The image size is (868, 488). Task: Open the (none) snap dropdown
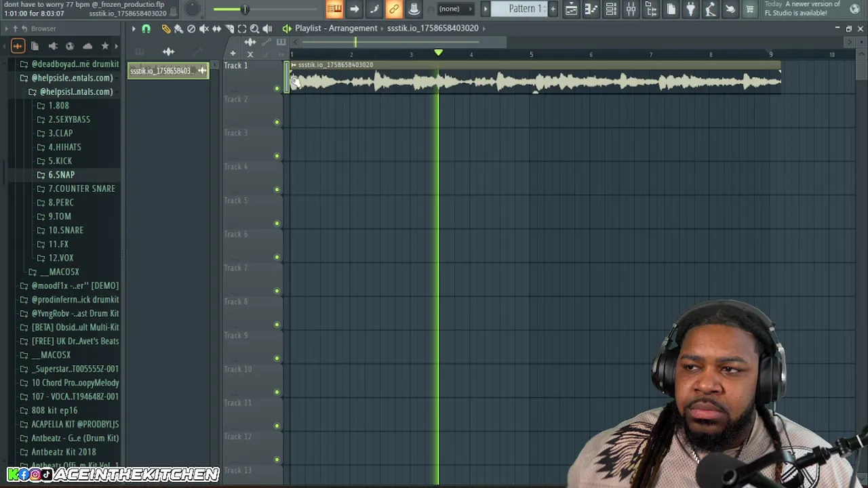(x=454, y=9)
